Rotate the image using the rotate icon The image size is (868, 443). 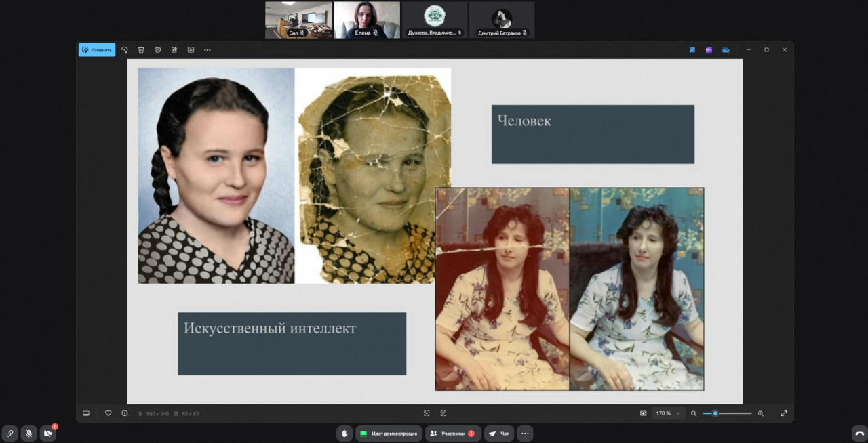coord(125,49)
